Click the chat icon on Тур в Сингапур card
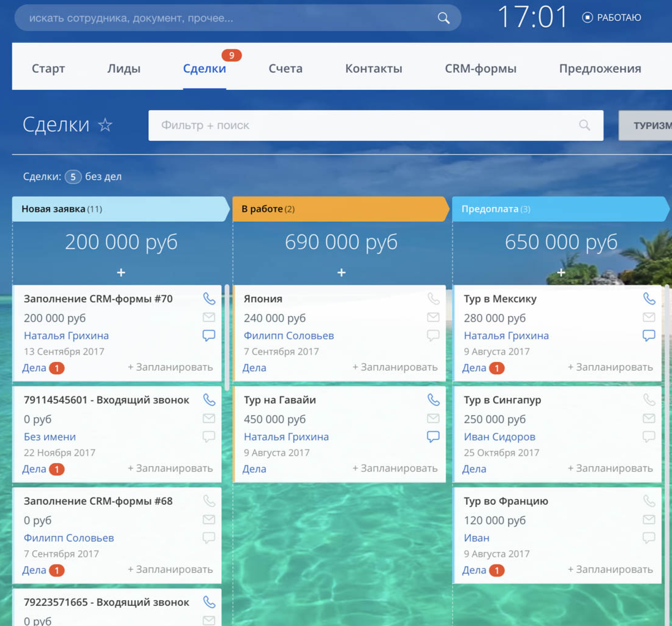This screenshot has height=626, width=672. pos(649,437)
